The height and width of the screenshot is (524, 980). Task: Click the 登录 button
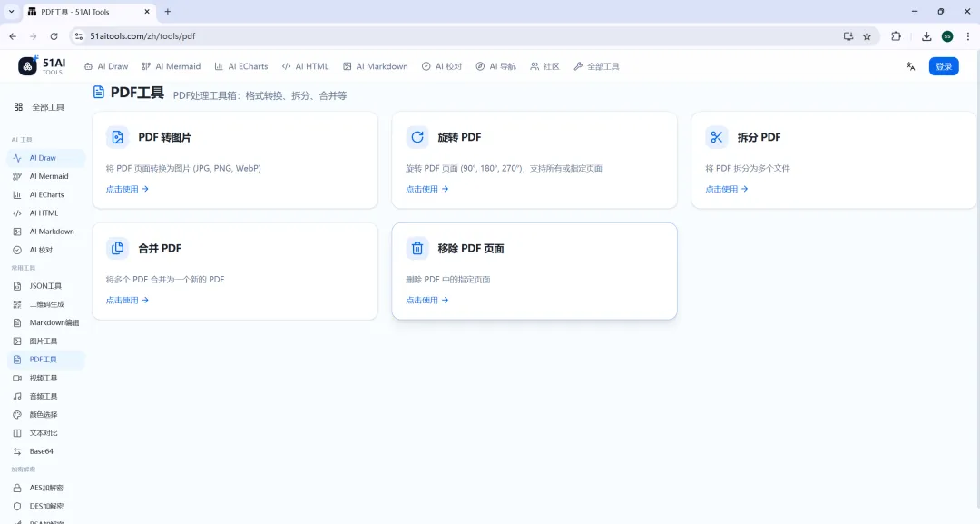click(x=944, y=66)
